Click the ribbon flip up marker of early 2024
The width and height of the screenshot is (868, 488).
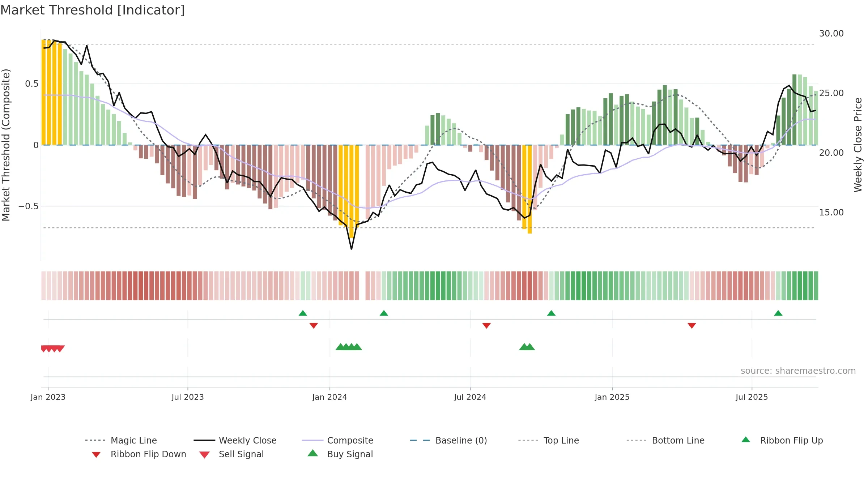pyautogui.click(x=384, y=313)
